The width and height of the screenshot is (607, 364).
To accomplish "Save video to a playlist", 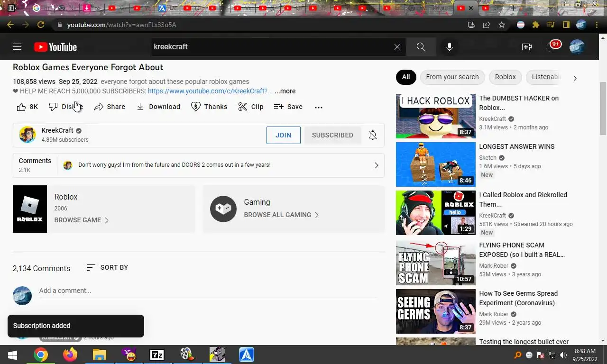I will [288, 107].
